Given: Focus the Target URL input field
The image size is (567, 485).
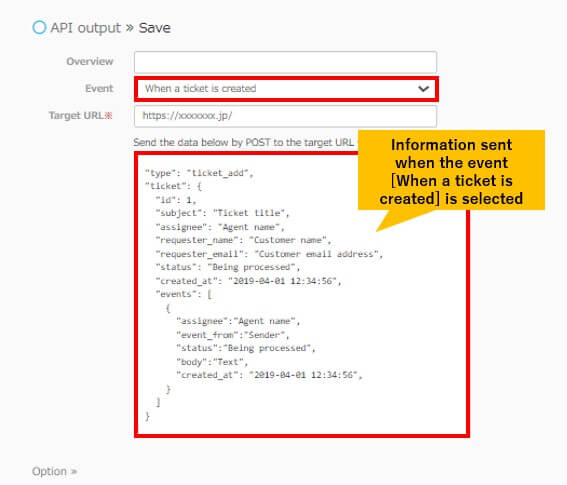Looking at the screenshot, I should (x=285, y=116).
